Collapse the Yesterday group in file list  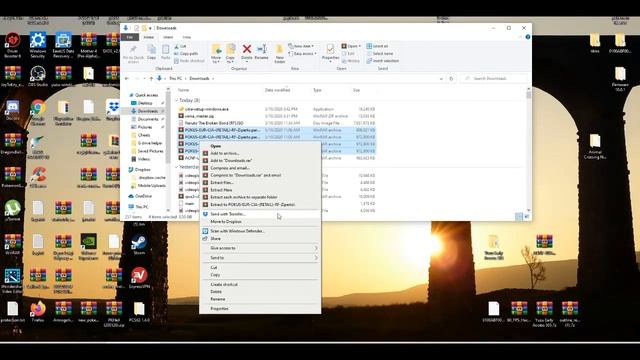pos(177,167)
